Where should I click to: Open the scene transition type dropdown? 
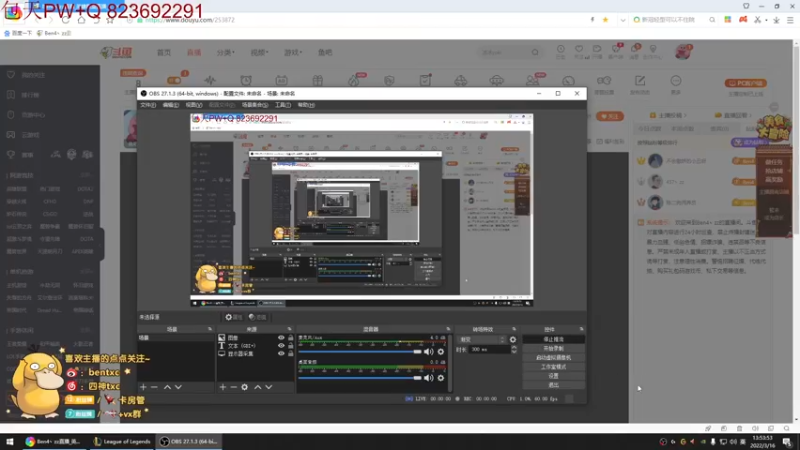point(482,339)
